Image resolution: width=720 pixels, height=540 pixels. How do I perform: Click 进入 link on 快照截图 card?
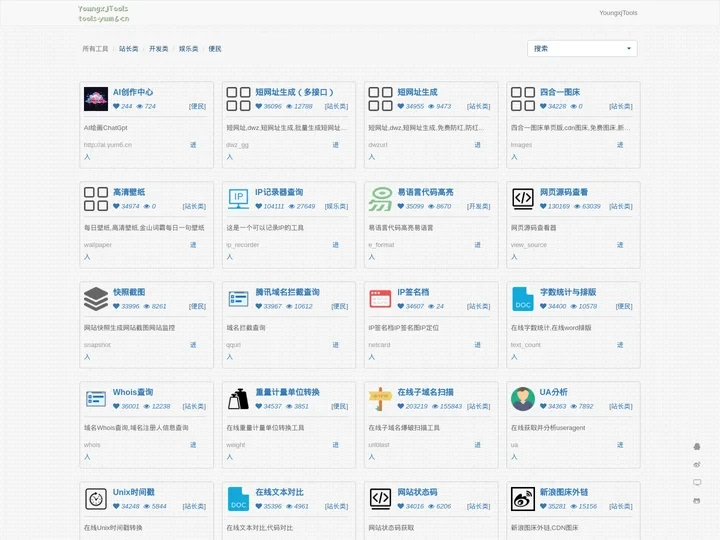click(x=193, y=345)
